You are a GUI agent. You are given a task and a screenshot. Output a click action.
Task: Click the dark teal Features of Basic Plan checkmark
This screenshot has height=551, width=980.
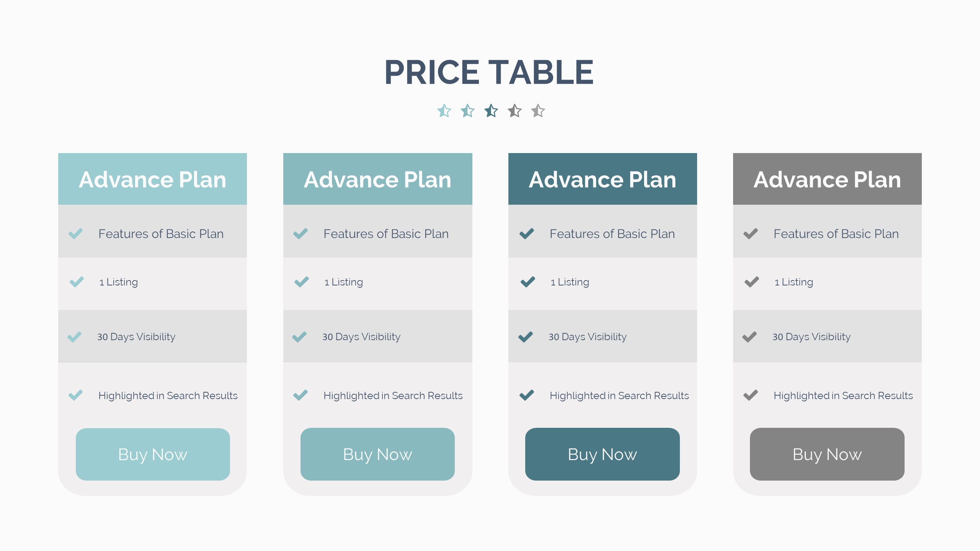(x=527, y=233)
